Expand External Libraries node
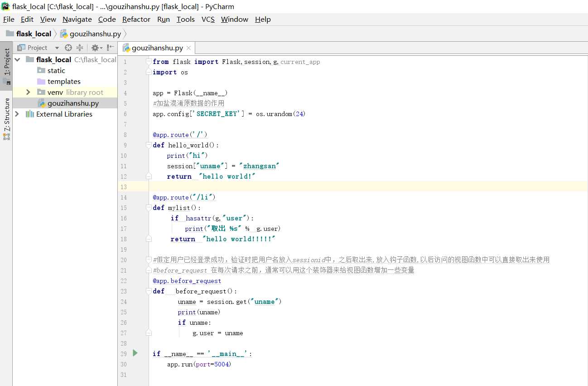This screenshot has height=386, width=588. (x=17, y=114)
